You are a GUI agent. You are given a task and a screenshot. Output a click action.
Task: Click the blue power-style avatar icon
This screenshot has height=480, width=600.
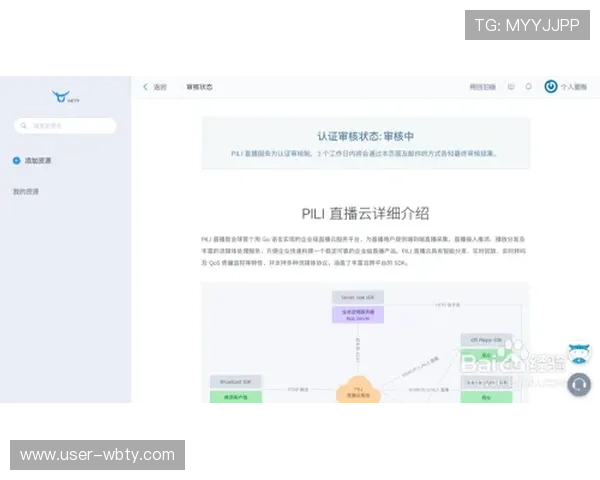551,87
